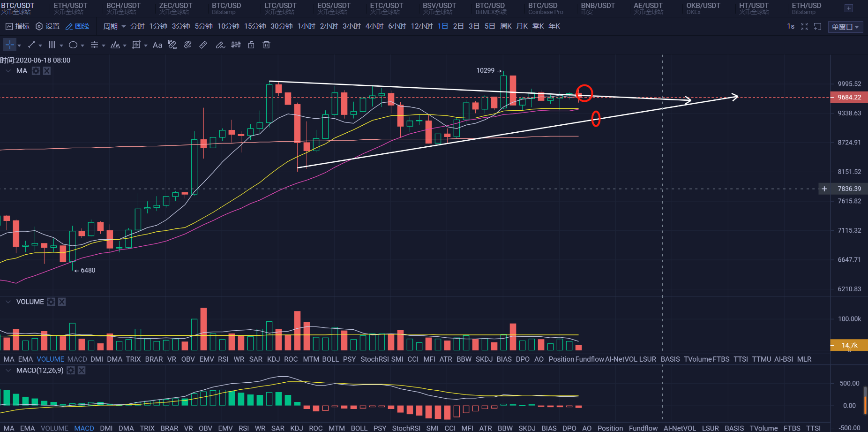
Task: Collapse the VOLUME panel chevron
Action: (8, 302)
